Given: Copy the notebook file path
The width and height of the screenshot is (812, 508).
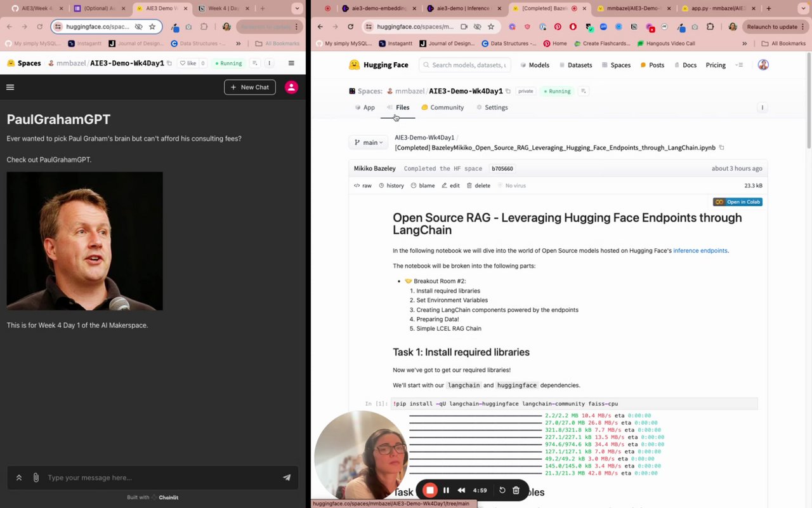Looking at the screenshot, I should coord(721,147).
